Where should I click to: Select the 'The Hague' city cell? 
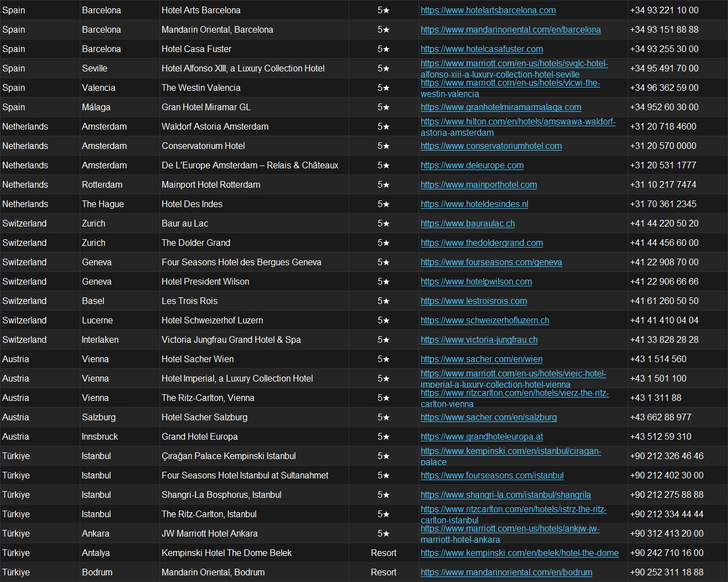tap(120, 204)
